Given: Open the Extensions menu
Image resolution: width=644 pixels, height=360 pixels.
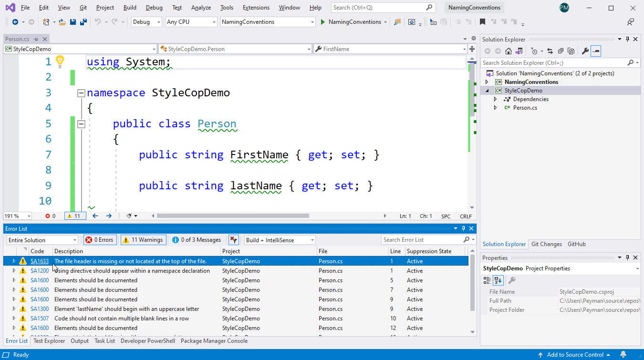Looking at the screenshot, I should click(x=256, y=8).
